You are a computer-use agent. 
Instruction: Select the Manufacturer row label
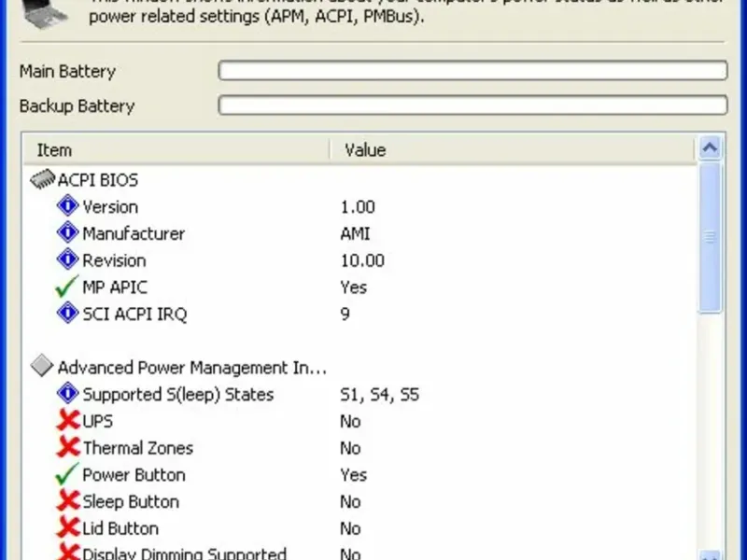tap(134, 233)
